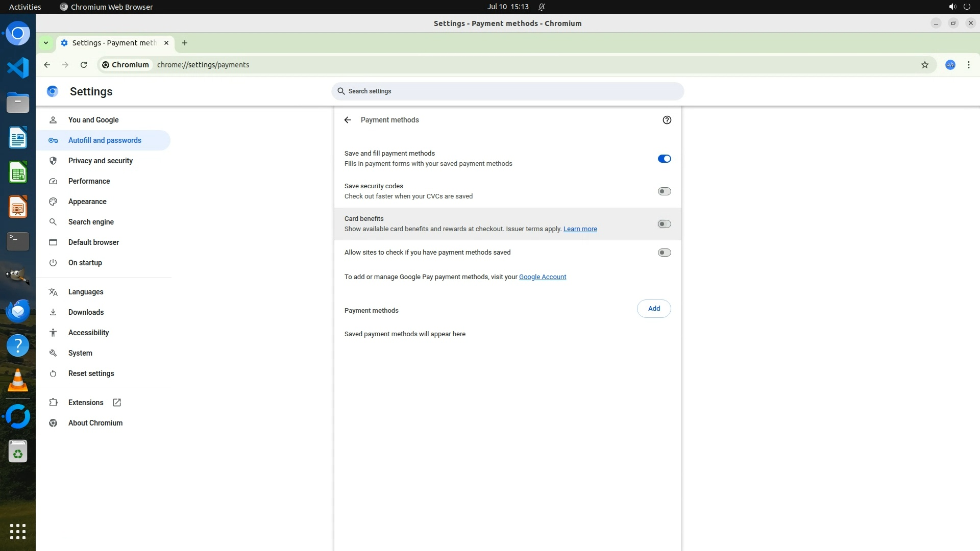The image size is (980, 551).
Task: Click the Search settings field
Action: click(x=507, y=91)
